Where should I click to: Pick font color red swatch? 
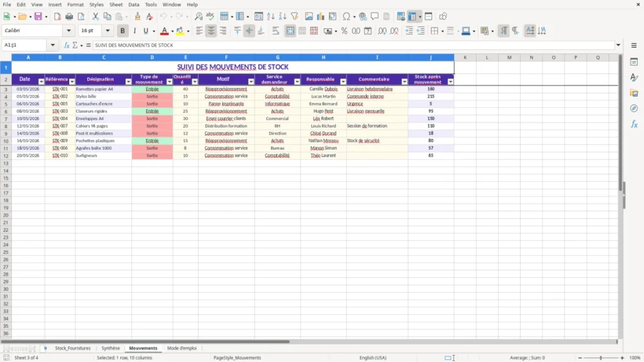[x=164, y=31]
